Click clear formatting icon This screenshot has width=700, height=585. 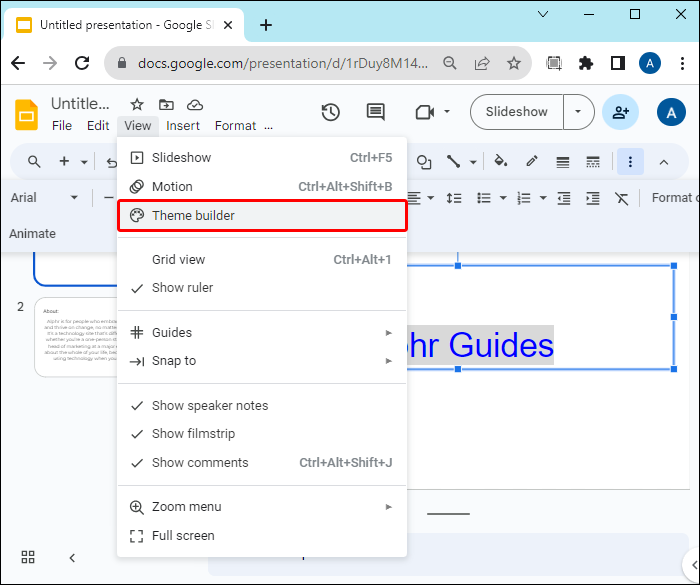click(x=621, y=198)
